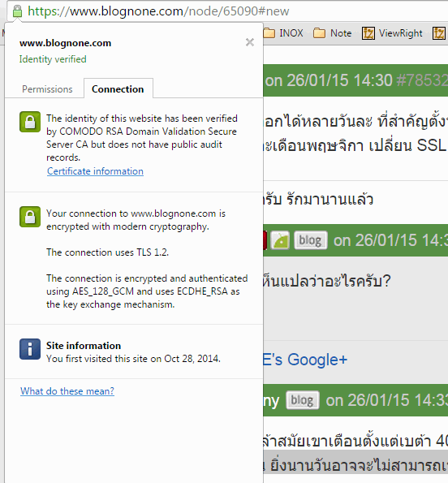Switch to the Permissions tab
The width and height of the screenshot is (448, 483).
[47, 89]
